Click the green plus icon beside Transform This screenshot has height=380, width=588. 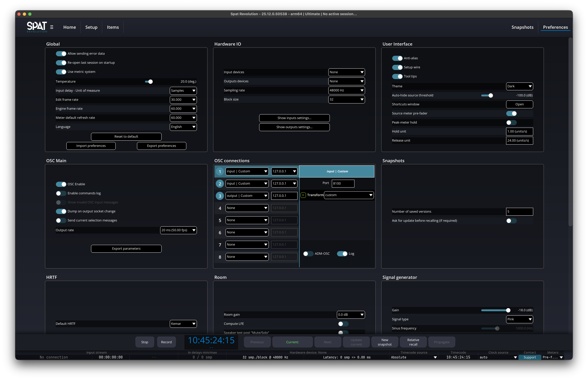coord(303,195)
